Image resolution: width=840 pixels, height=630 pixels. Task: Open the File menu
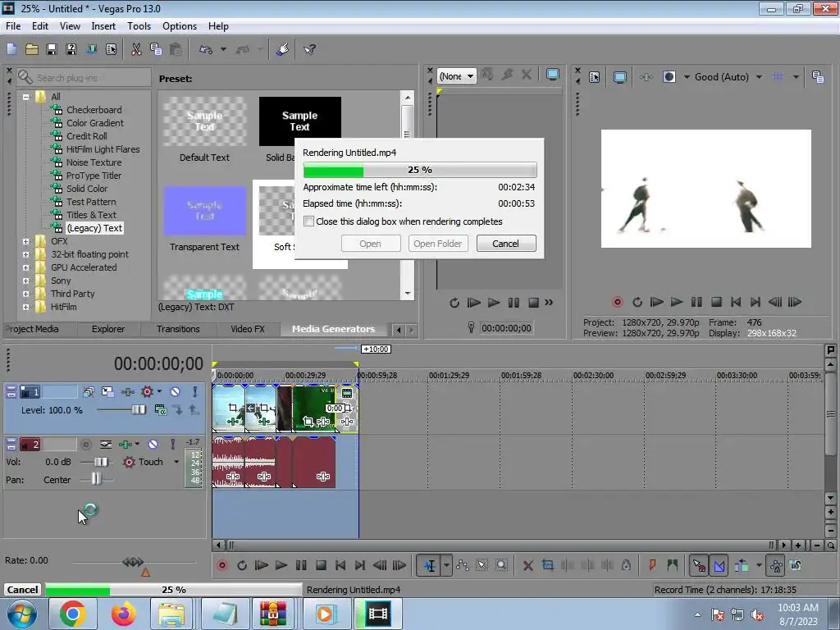(13, 25)
